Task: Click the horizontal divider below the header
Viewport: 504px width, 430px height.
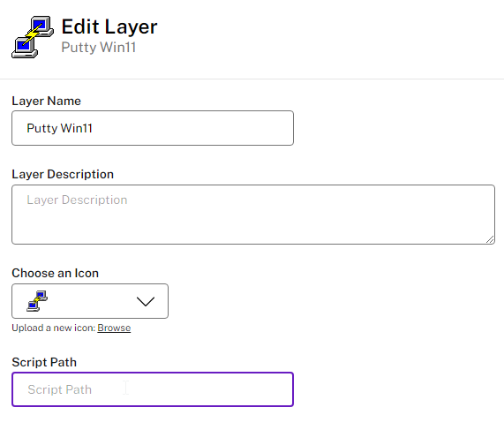Action: tap(252, 79)
